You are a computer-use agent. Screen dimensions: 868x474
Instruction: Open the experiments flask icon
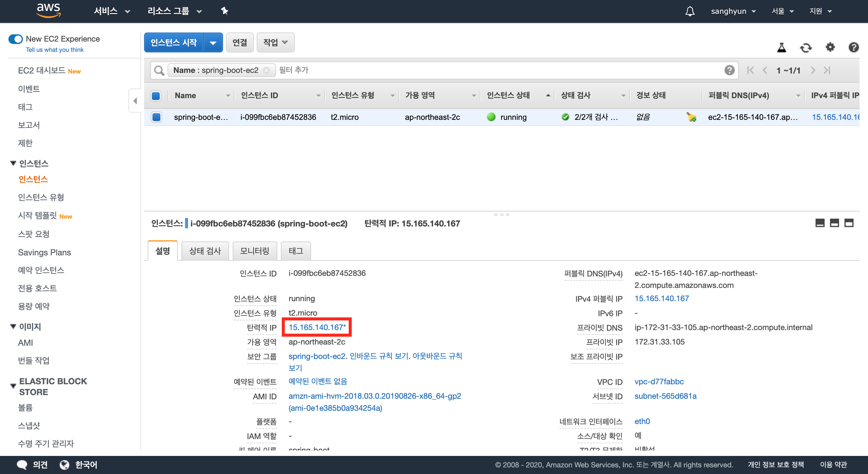click(x=782, y=48)
